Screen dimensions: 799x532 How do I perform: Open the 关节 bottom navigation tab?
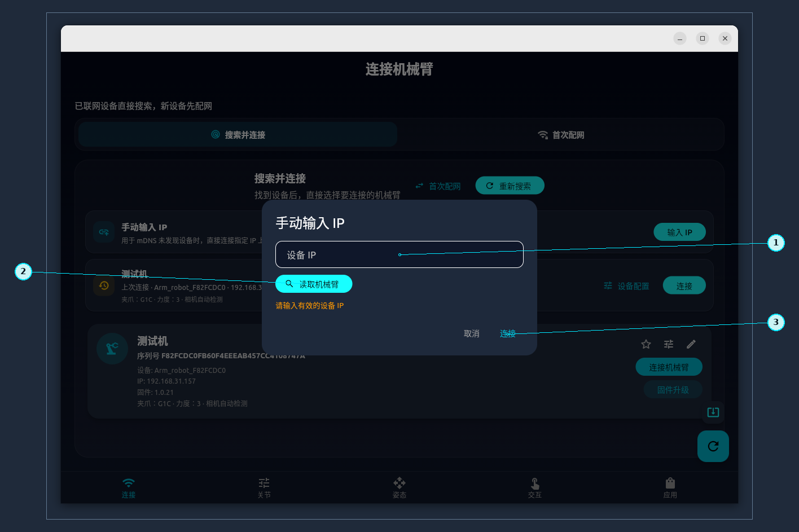(264, 488)
